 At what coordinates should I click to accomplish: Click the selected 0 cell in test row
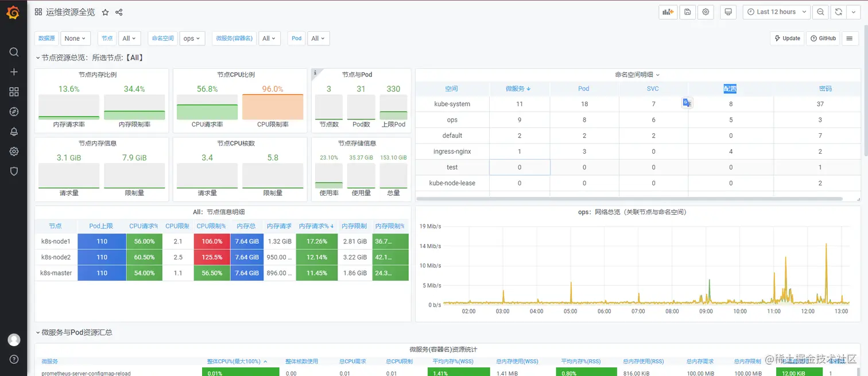pos(520,167)
